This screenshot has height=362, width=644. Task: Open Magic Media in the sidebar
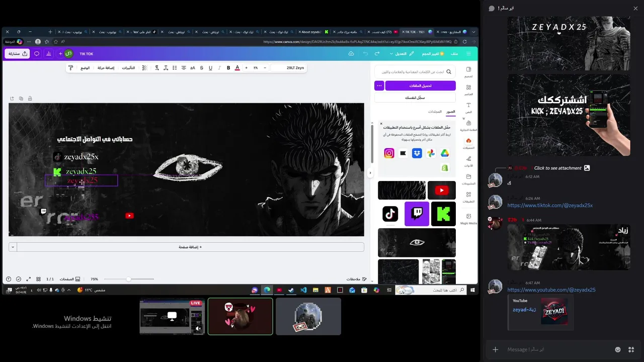coord(468,219)
